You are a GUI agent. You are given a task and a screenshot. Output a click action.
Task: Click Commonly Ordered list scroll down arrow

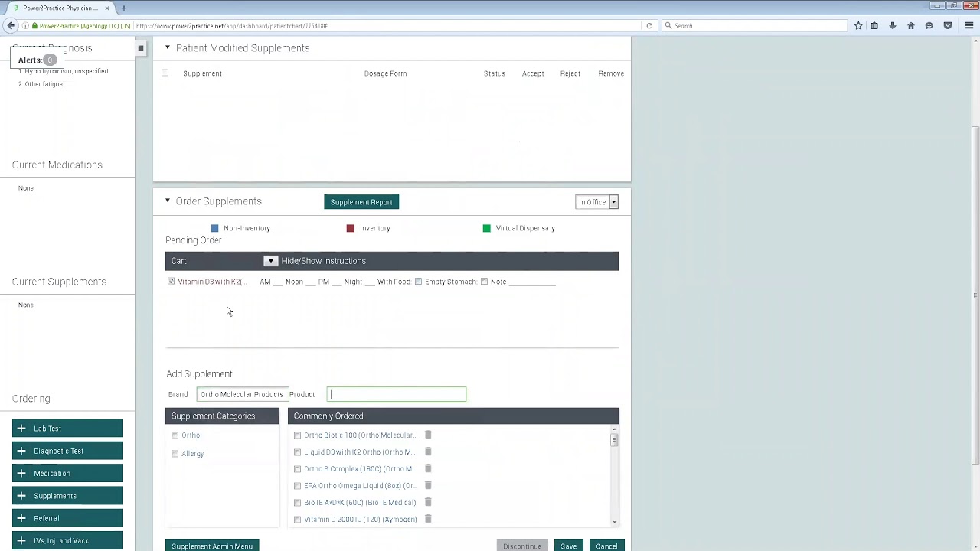[614, 522]
